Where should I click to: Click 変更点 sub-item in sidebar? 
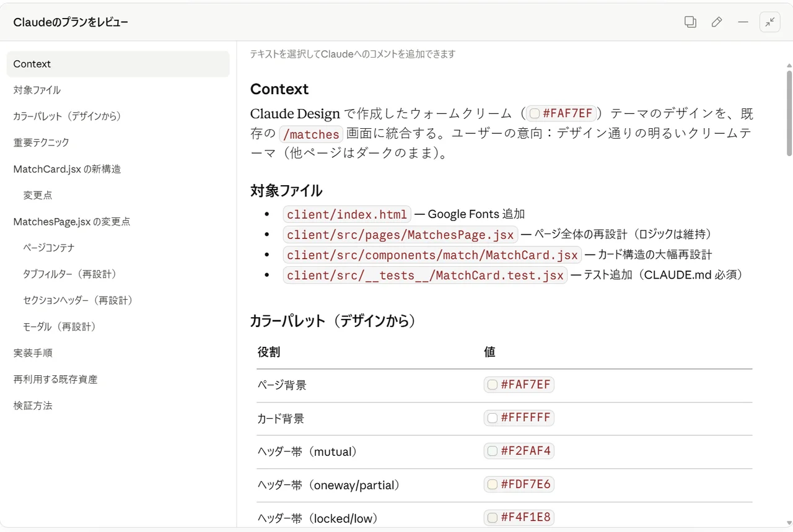(38, 195)
